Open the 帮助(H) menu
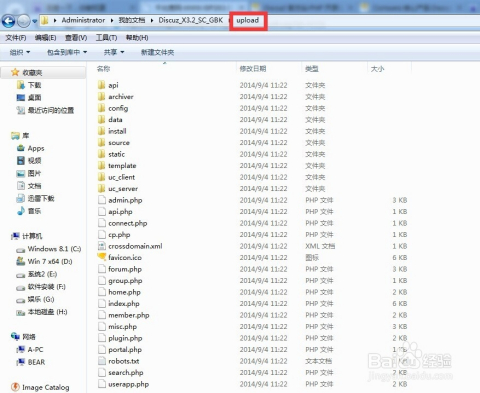Screen dimensions: 480x393 (x=137, y=38)
